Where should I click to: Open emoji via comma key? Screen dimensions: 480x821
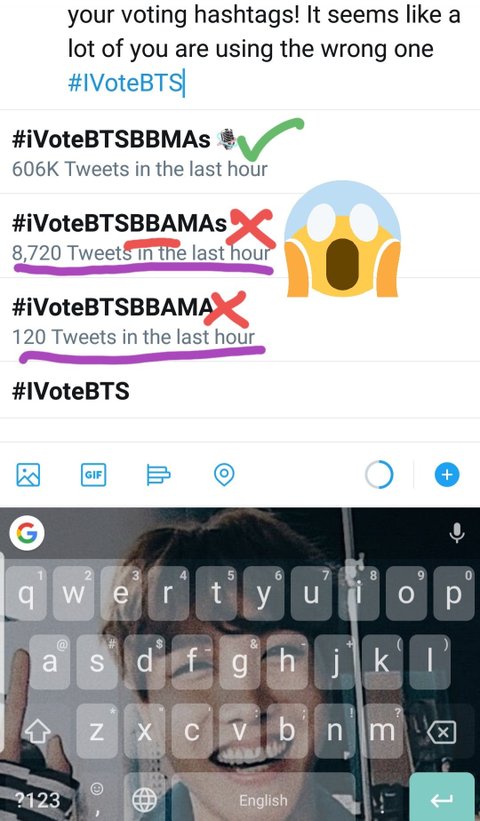[x=97, y=796]
